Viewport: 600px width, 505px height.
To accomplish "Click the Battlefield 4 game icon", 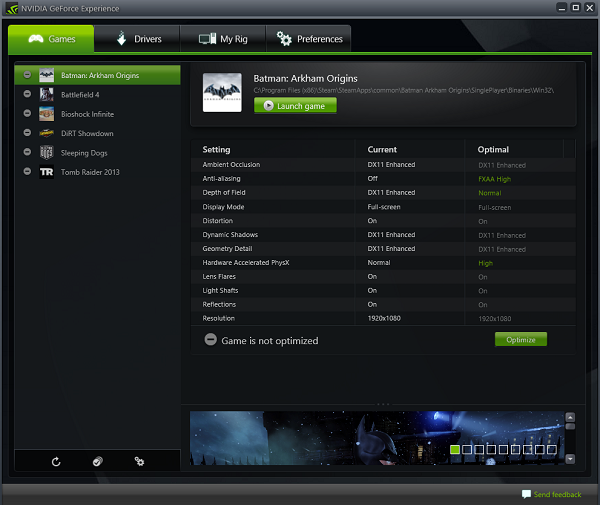I will tap(46, 95).
